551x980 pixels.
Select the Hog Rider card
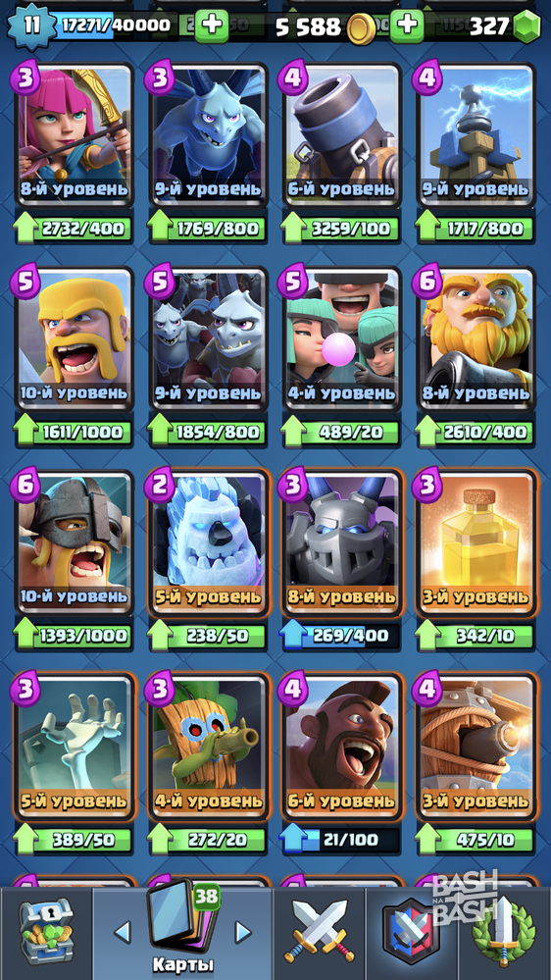coord(341,746)
